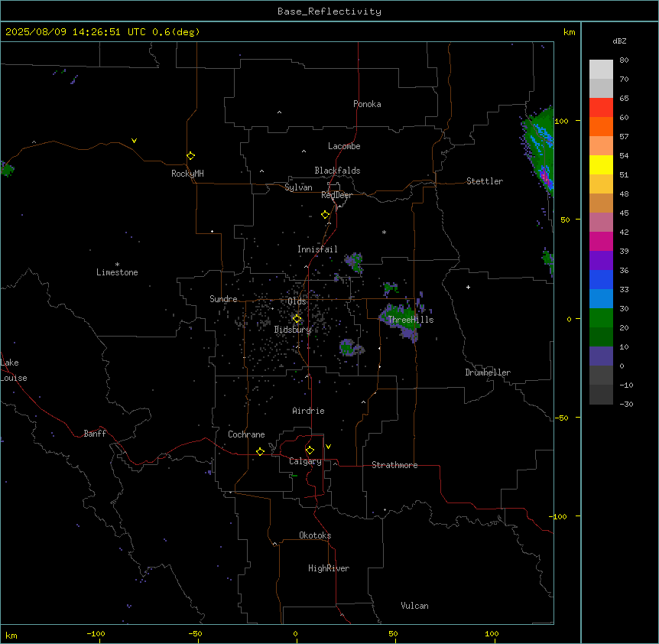Select the Innisfail label
The height and width of the screenshot is (644, 659).
click(317, 249)
